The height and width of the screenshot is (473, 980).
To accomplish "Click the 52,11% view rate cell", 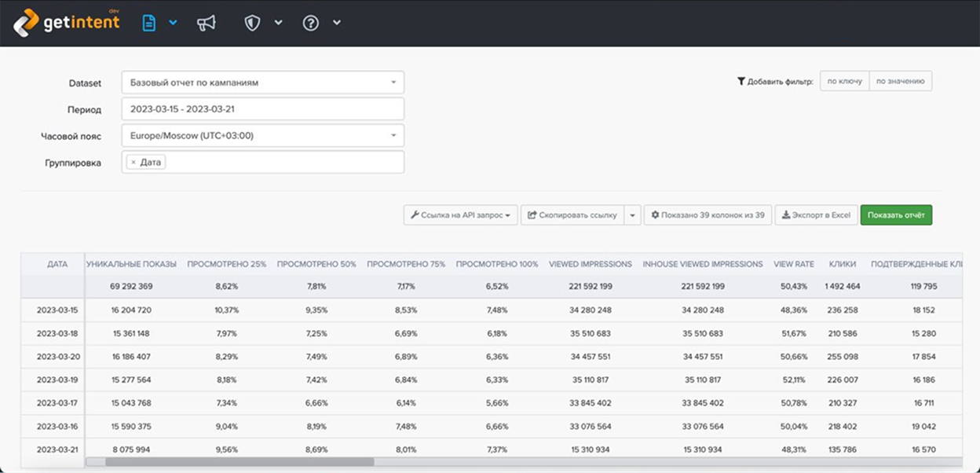I will [794, 379].
